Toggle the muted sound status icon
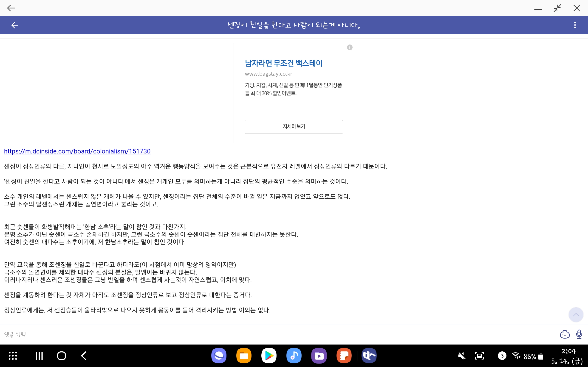The height and width of the screenshot is (367, 588). coord(462,356)
